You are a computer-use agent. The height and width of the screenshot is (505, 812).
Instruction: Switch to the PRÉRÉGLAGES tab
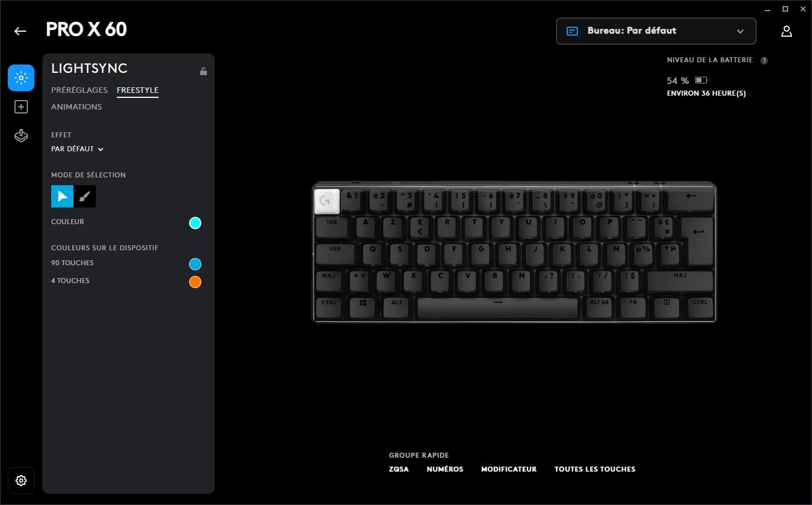80,90
